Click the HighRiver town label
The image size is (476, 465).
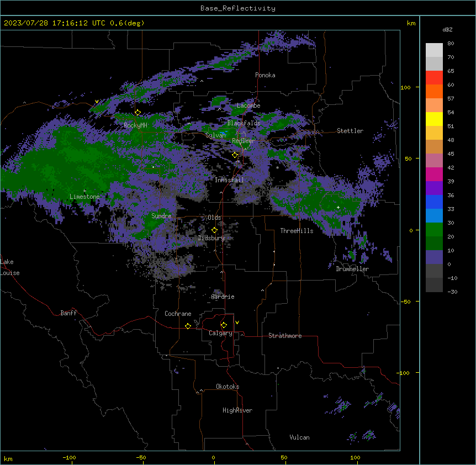(x=237, y=410)
